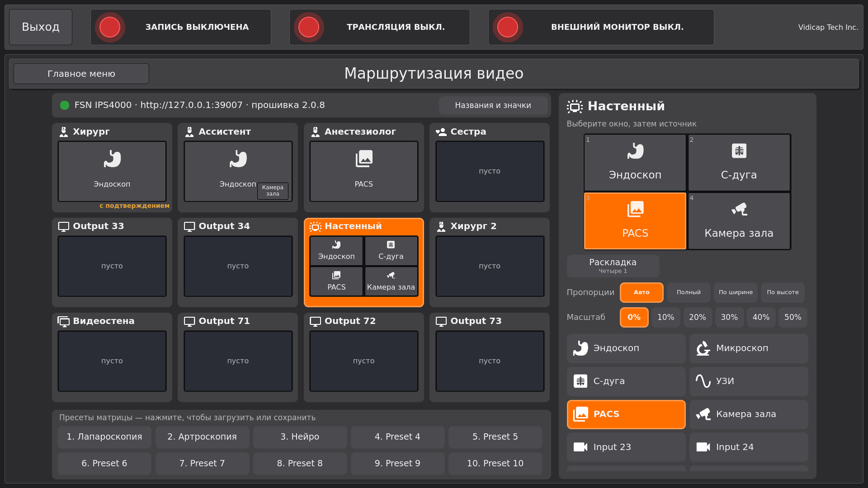This screenshot has width=868, height=488.
Task: Click the Микроскоп microscope icon
Action: tap(703, 348)
